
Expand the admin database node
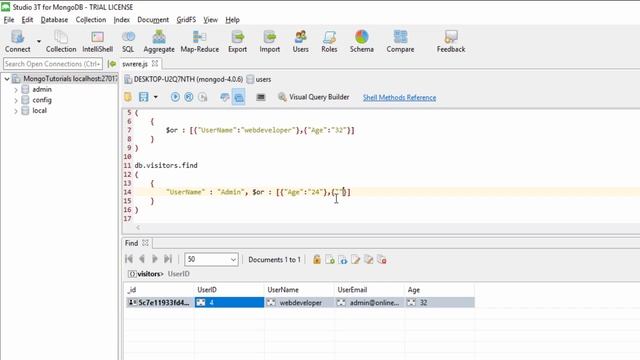(x=16, y=89)
